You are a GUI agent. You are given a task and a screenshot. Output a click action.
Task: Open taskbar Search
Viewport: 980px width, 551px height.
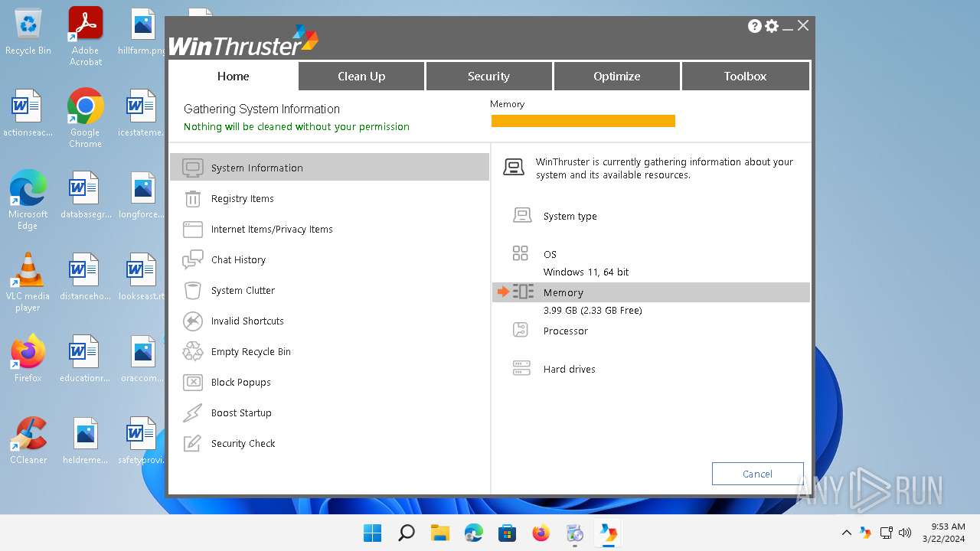pos(406,533)
